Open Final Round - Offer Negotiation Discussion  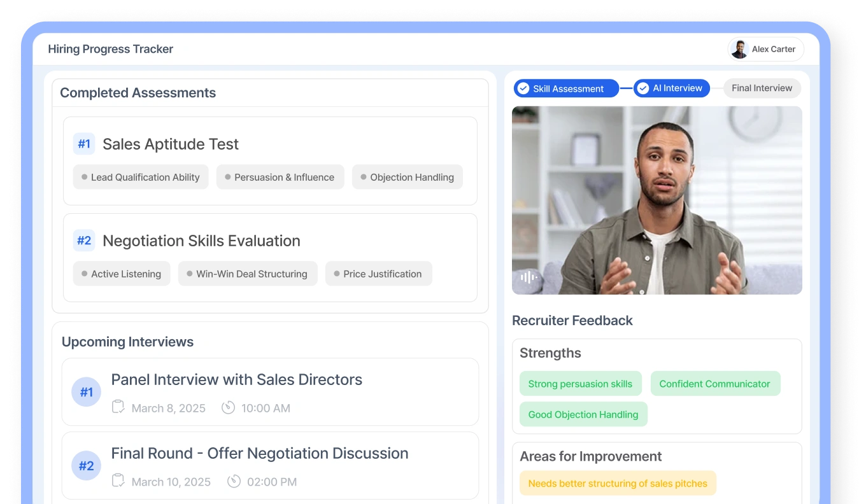tap(260, 453)
